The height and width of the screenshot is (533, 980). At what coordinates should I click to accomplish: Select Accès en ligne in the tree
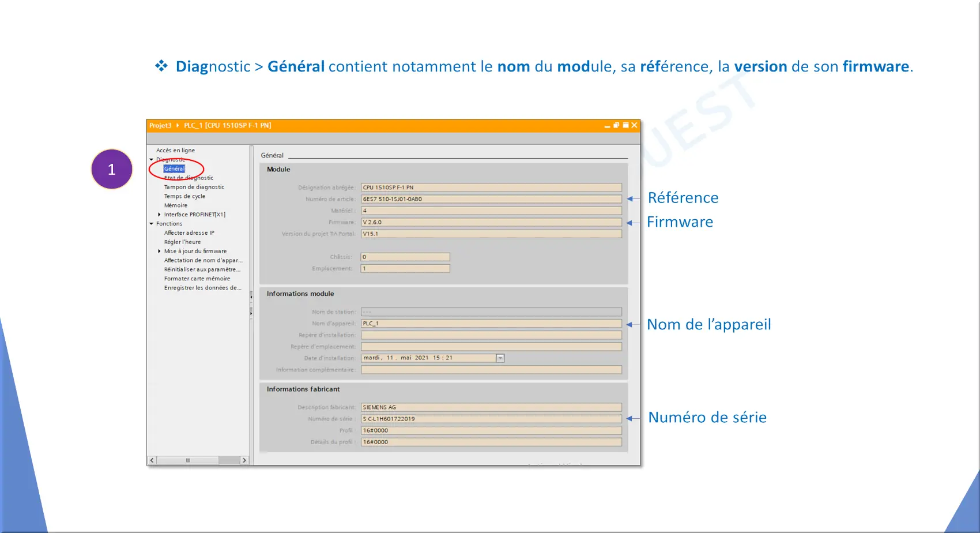(x=175, y=151)
